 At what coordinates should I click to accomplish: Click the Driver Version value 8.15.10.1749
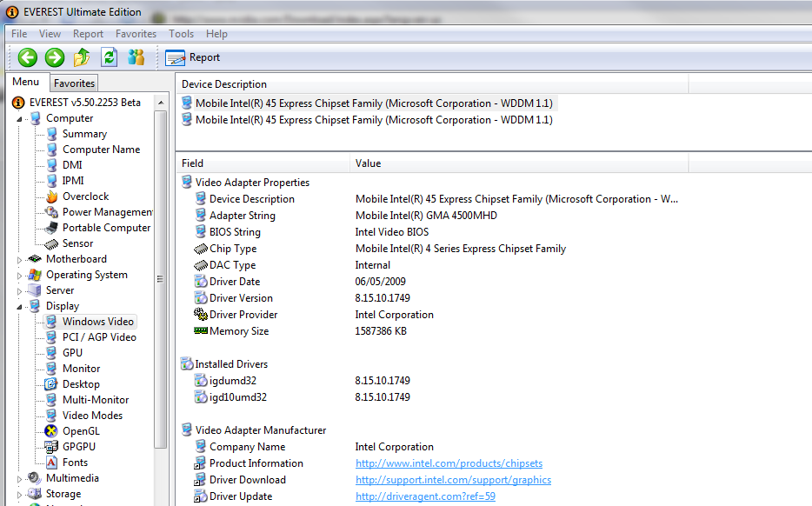[383, 298]
